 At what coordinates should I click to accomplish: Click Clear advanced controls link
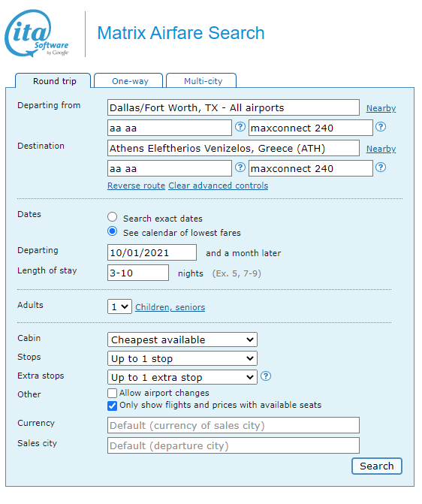point(219,186)
